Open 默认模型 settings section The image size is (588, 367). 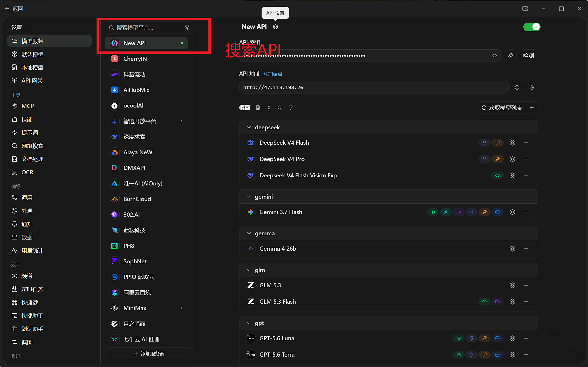point(49,54)
